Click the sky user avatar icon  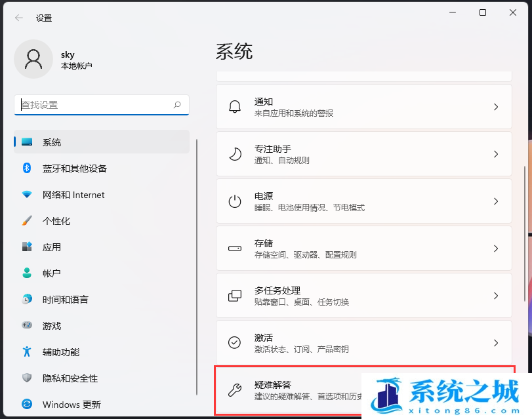pos(33,59)
